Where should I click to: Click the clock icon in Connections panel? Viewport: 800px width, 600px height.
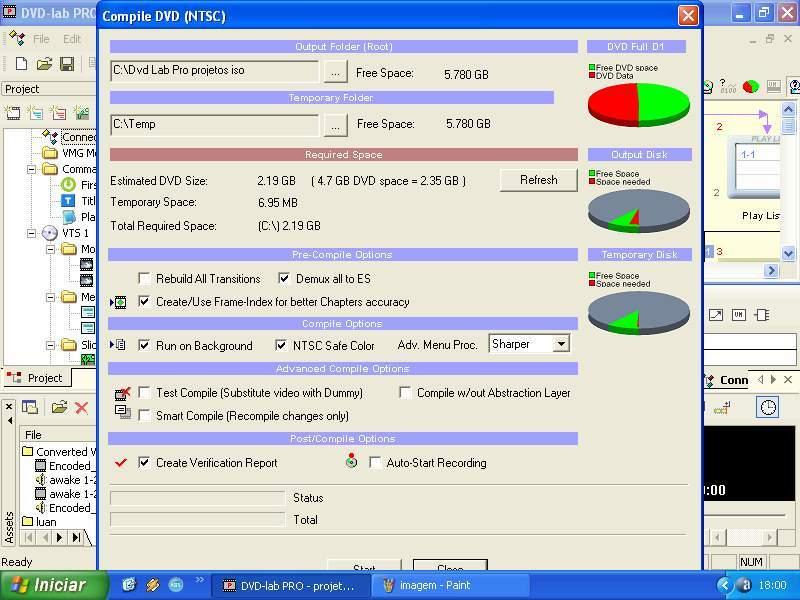(767, 407)
